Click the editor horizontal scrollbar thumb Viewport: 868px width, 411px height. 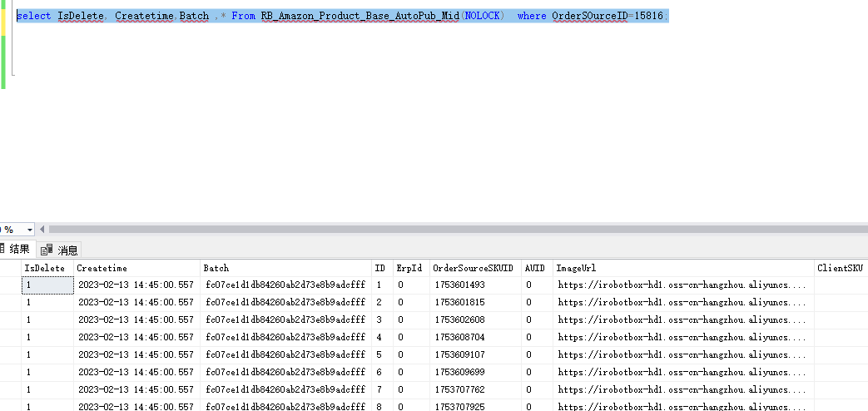point(459,229)
